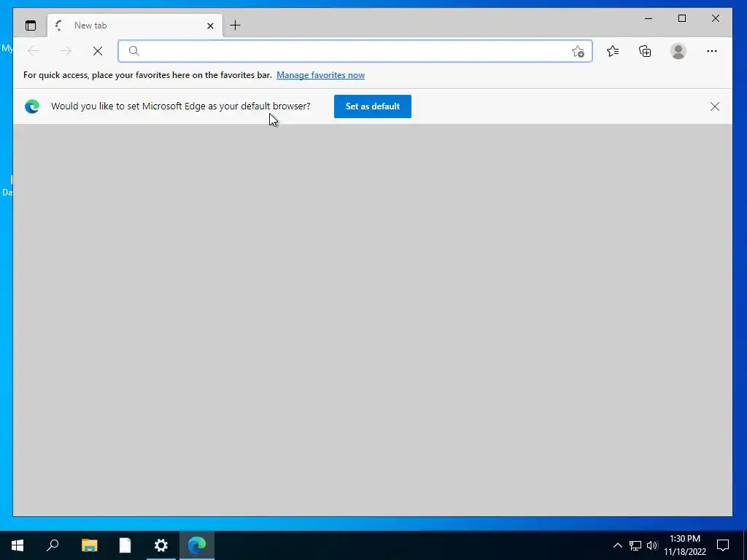
Task: Open the Windows Start menu
Action: pos(18,545)
